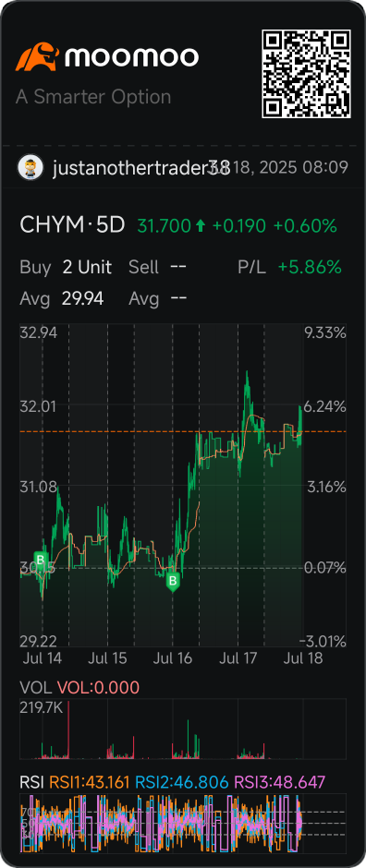The height and width of the screenshot is (868, 366).
Task: Click the B buy marker near Jul 16
Action: (174, 582)
